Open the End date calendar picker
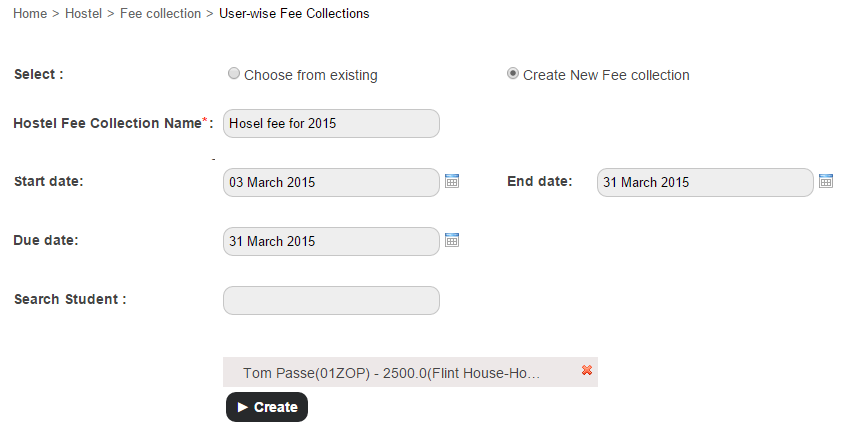Viewport: 844px width, 428px height. pos(826,182)
